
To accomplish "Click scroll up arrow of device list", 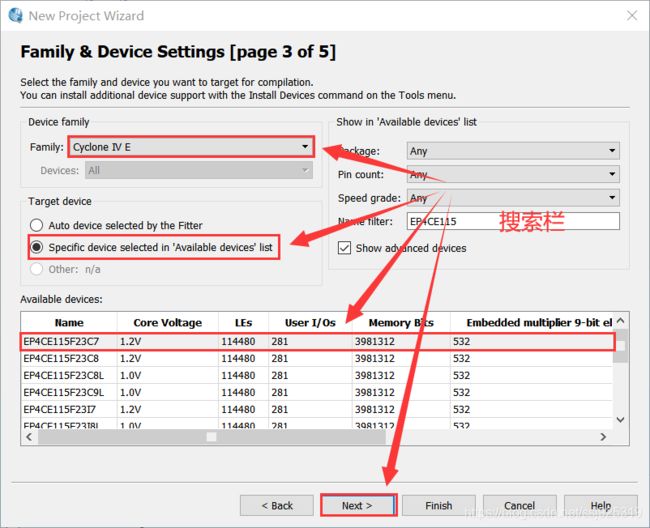I will pyautogui.click(x=621, y=321).
